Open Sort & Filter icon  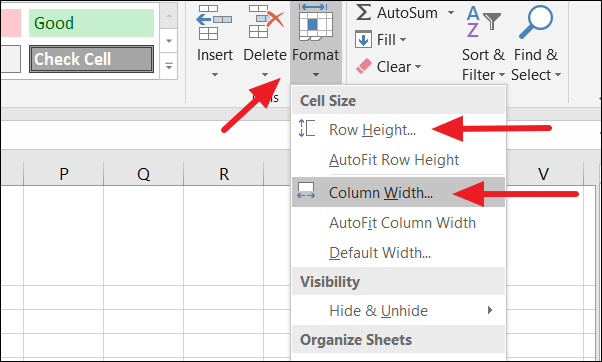point(483,21)
